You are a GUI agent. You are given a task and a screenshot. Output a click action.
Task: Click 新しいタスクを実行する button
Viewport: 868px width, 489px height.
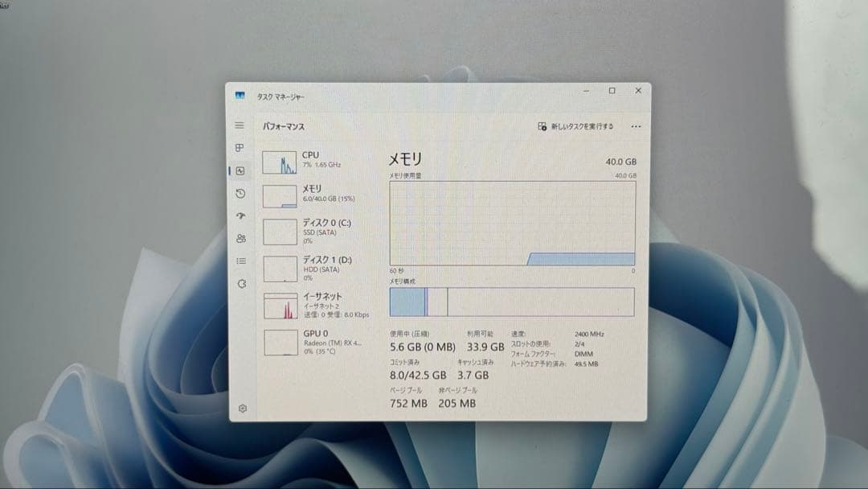tap(575, 126)
